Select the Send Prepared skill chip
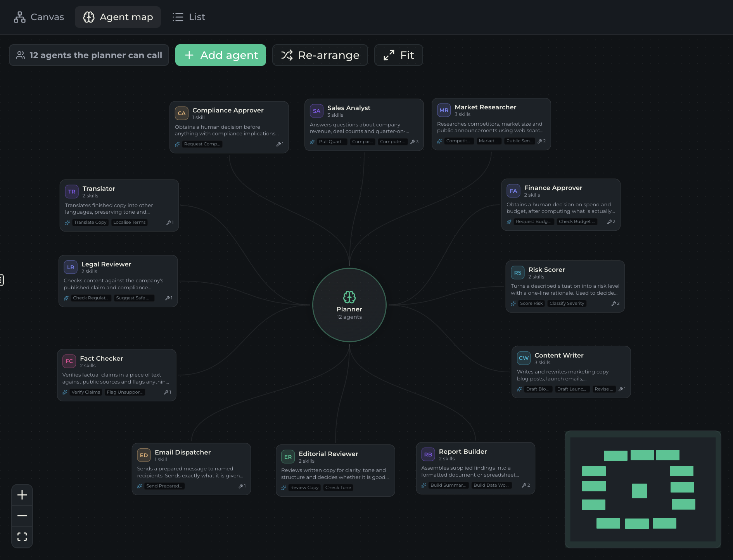This screenshot has height=560, width=733. point(164,486)
